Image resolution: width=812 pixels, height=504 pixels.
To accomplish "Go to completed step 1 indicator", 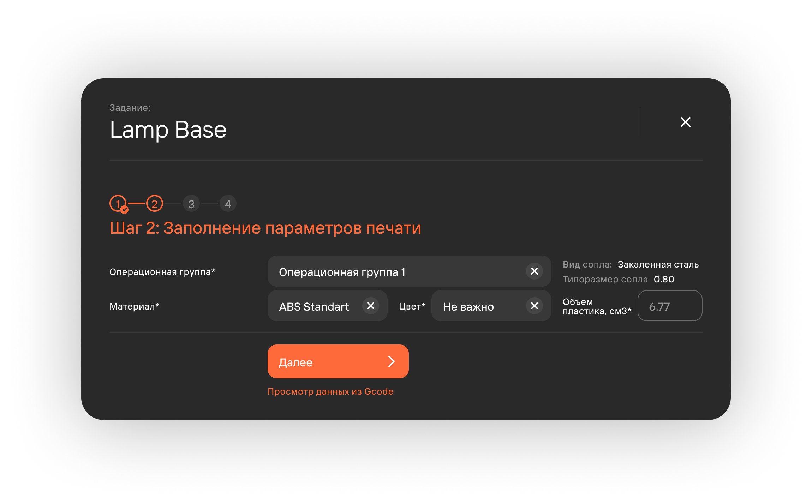I will click(118, 204).
